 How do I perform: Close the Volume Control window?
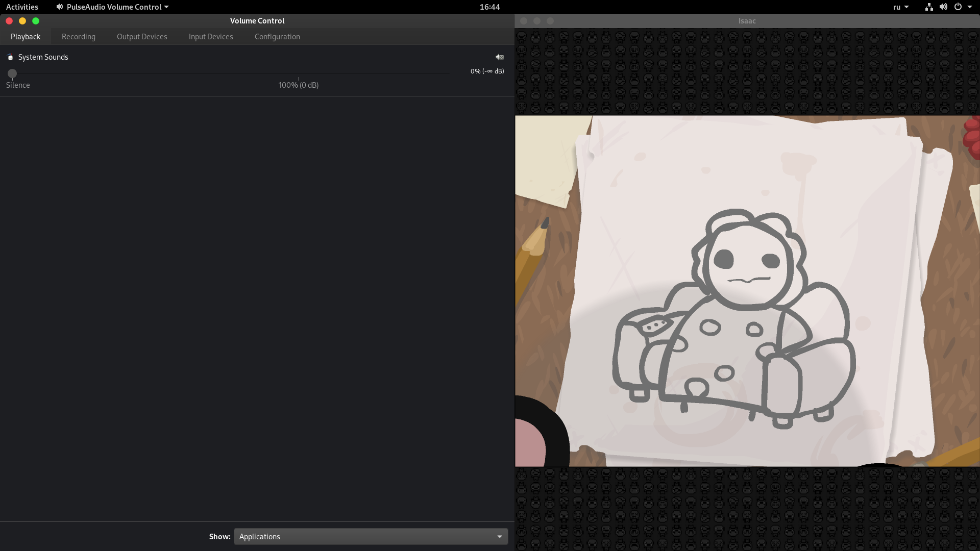[x=9, y=21]
